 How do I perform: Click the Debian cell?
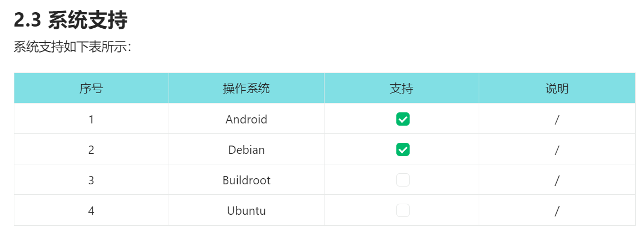click(247, 149)
